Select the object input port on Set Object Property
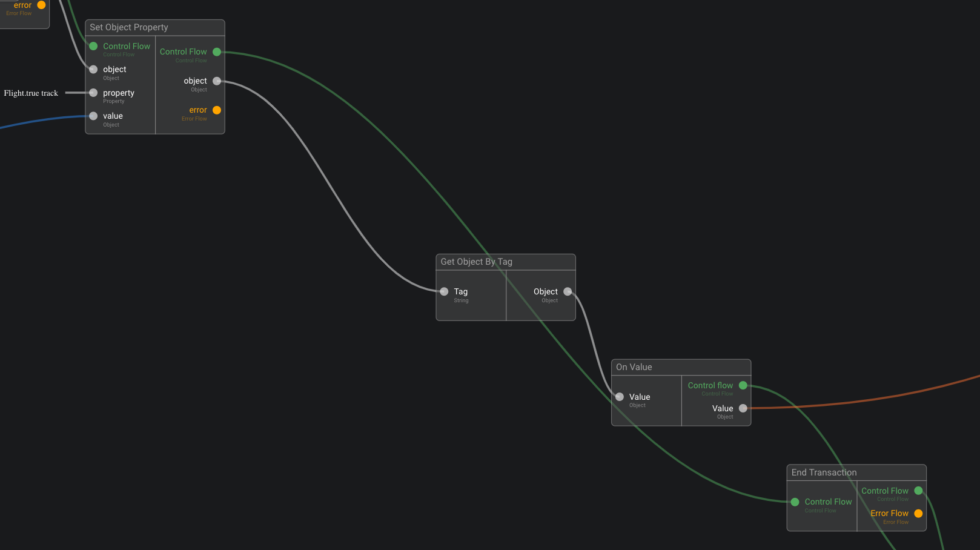 click(x=93, y=70)
